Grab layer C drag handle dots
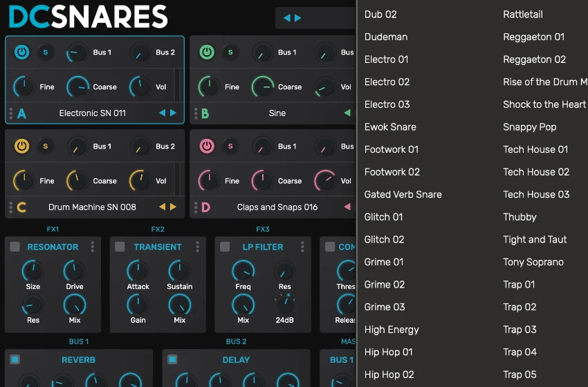Screen dimensions: 588x387 [11, 207]
